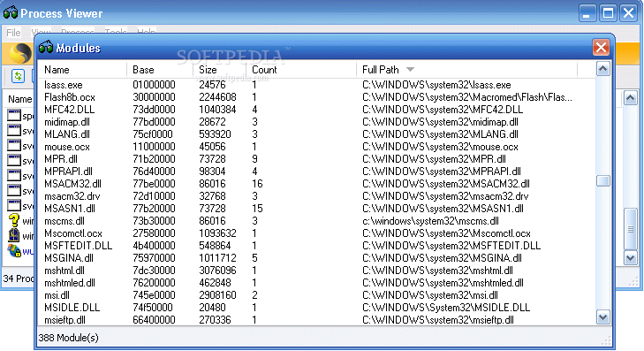
Task: Click the System32\MSIDLE.DLL full path
Action: (446, 308)
